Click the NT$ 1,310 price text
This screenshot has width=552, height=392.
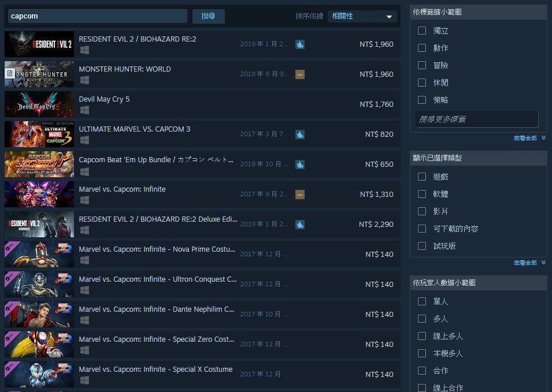point(376,195)
